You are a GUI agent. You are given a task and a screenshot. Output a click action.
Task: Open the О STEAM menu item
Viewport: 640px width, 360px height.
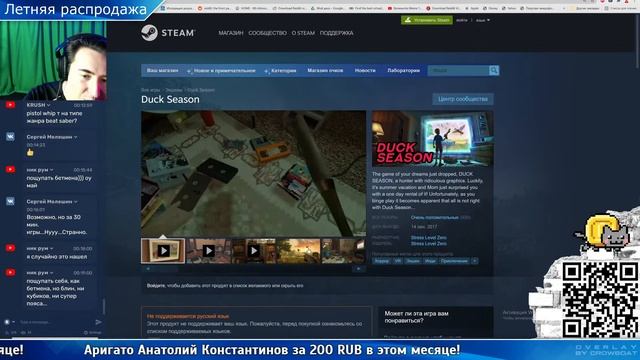coord(303,33)
